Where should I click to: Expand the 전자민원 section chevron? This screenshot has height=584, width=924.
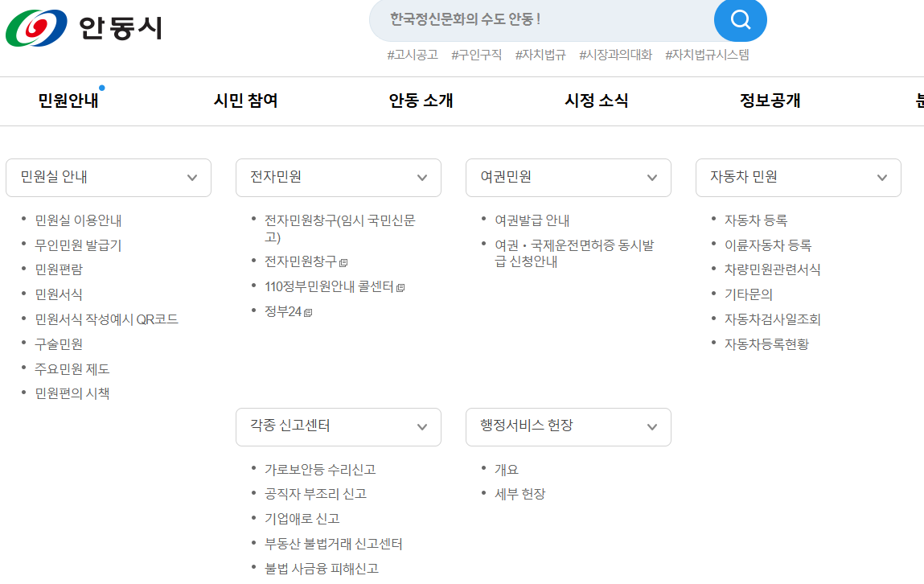[x=422, y=177]
